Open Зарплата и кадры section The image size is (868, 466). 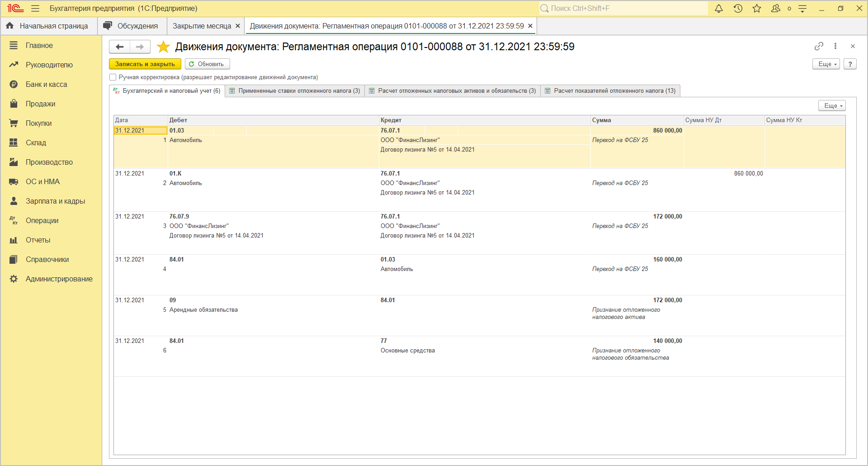tap(55, 201)
